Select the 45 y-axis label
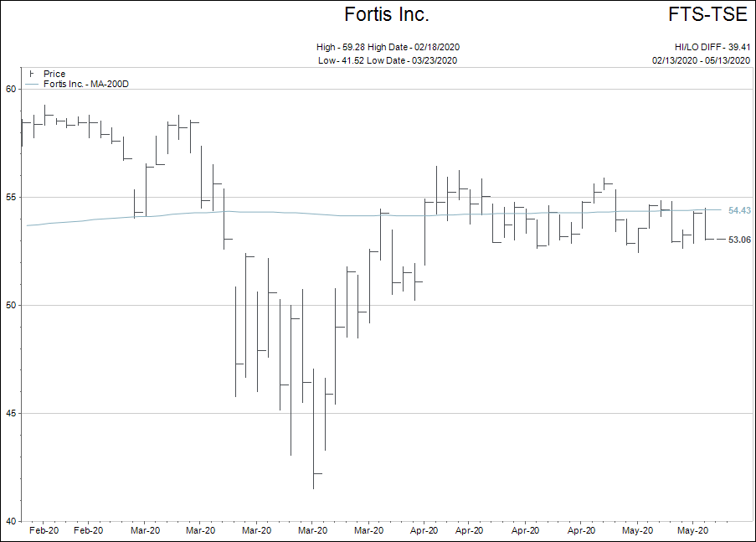 [12, 413]
